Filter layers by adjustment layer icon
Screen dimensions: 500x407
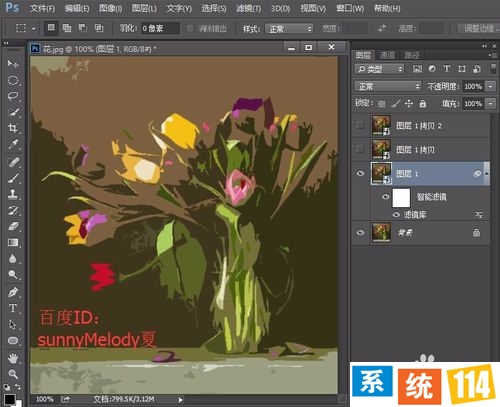pyautogui.click(x=432, y=69)
